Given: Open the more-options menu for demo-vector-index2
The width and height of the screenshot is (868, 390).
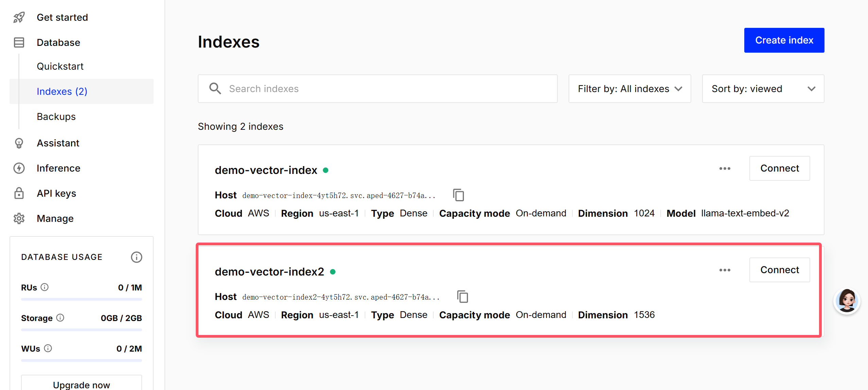Looking at the screenshot, I should [725, 270].
